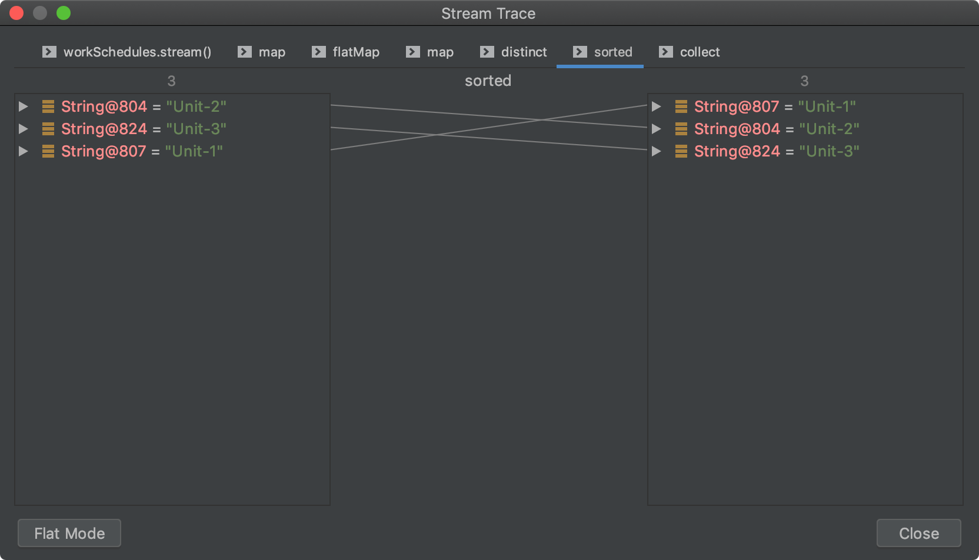Click the green macOS zoom window button
Image resolution: width=979 pixels, height=560 pixels.
point(64,13)
